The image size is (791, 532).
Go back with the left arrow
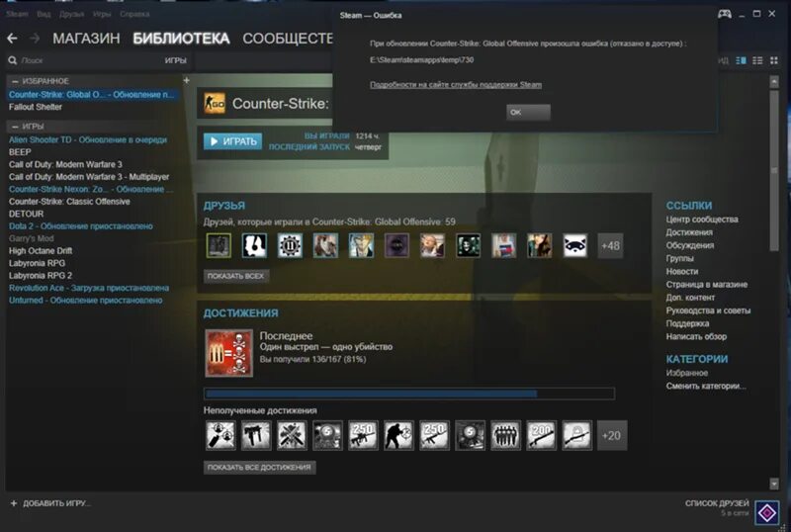(12, 39)
